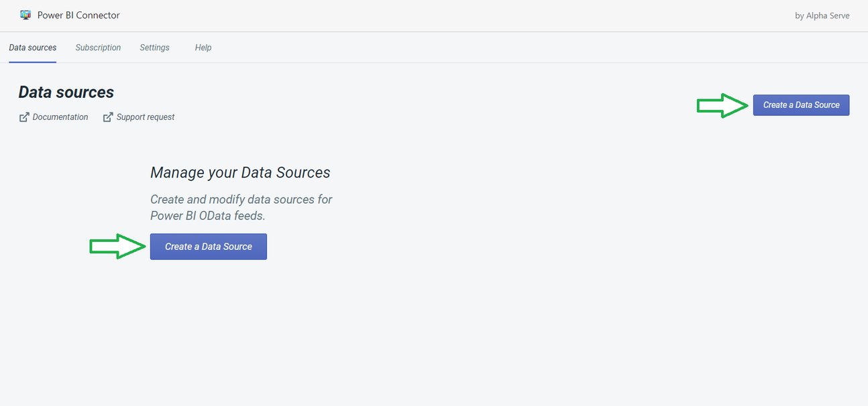
Task: Click the OData feeds description text
Action: 241,207
